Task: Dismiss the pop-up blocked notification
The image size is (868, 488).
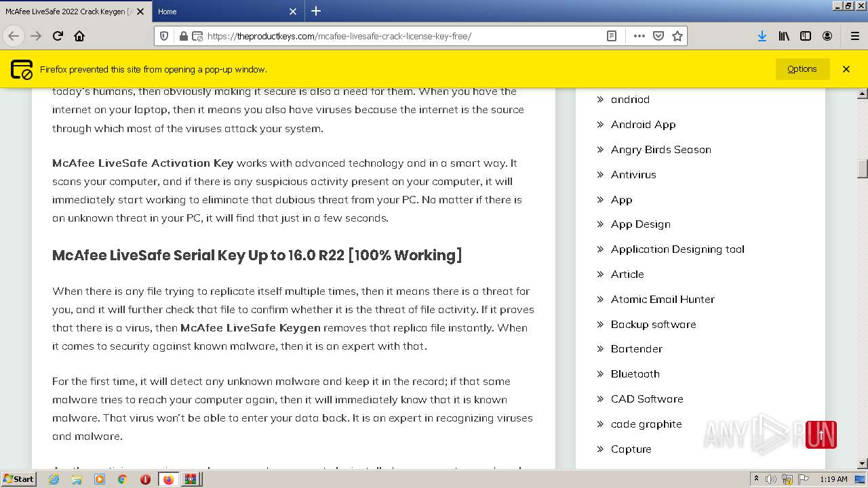Action: click(846, 69)
